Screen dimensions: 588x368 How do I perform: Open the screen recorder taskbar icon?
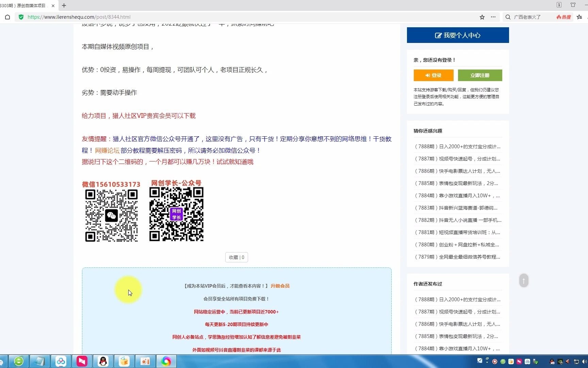click(x=145, y=361)
